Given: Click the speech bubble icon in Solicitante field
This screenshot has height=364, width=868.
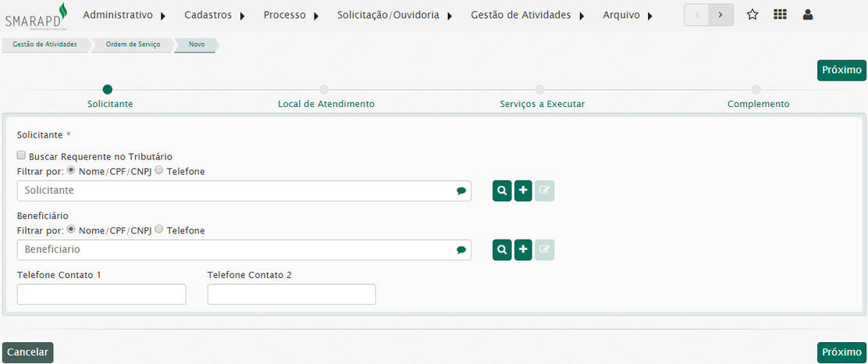Looking at the screenshot, I should [x=461, y=191].
